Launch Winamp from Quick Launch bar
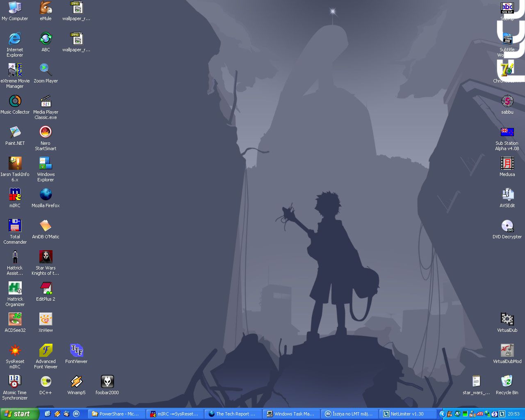This screenshot has width=525, height=420. pos(57,414)
